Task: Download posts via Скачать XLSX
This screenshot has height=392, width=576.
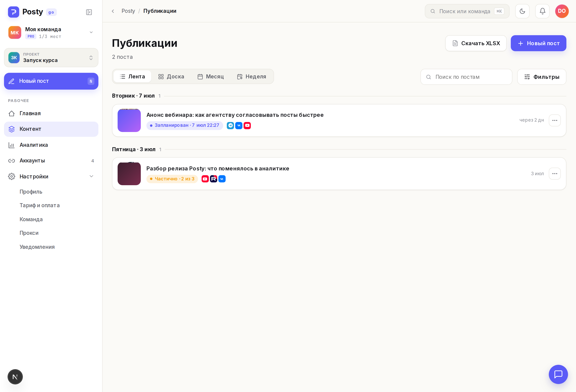Action: coord(476,43)
